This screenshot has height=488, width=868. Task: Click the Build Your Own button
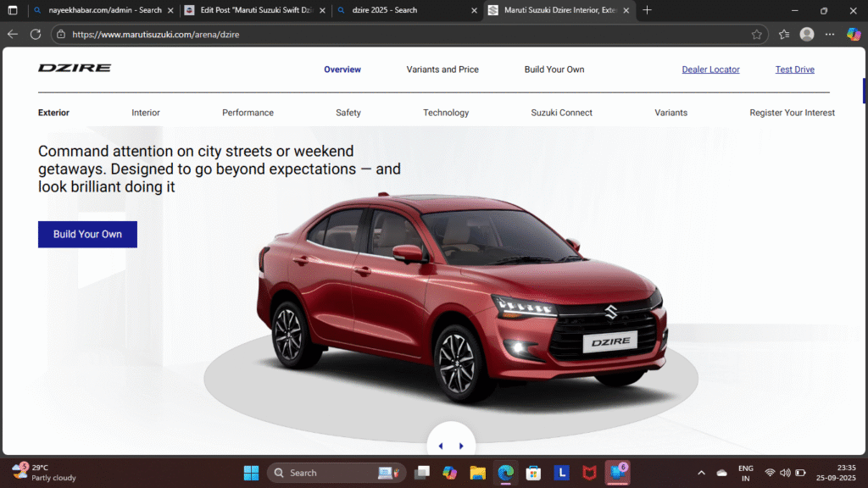87,234
